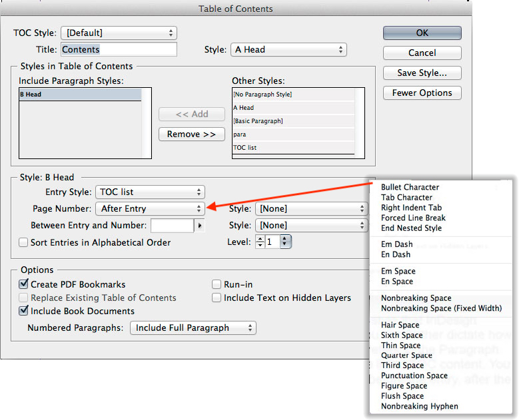Choose Right Indent Tab from menu
This screenshot has height=420, width=519.
[x=411, y=208]
